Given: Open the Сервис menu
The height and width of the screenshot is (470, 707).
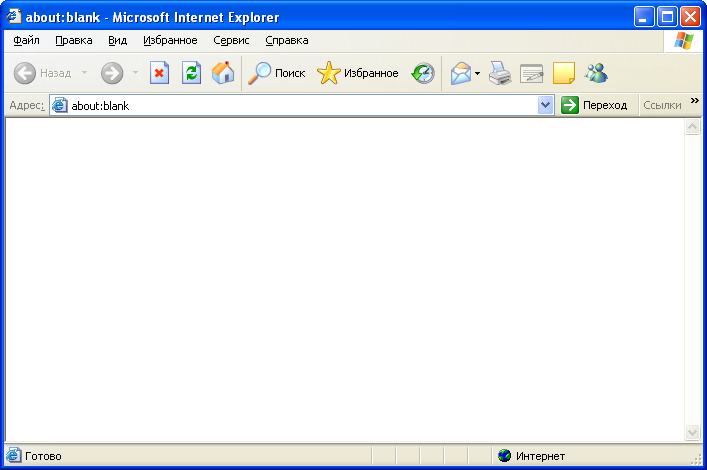Looking at the screenshot, I should coord(231,41).
